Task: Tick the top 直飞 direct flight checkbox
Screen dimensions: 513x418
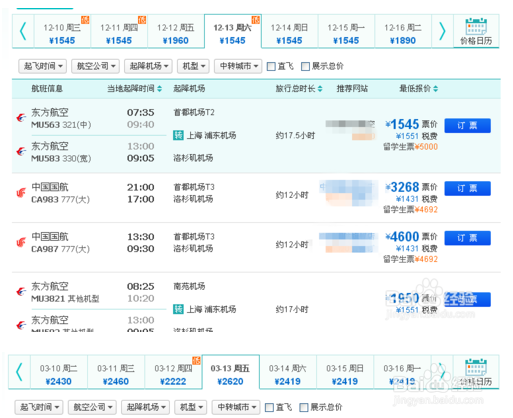Action: tap(271, 66)
